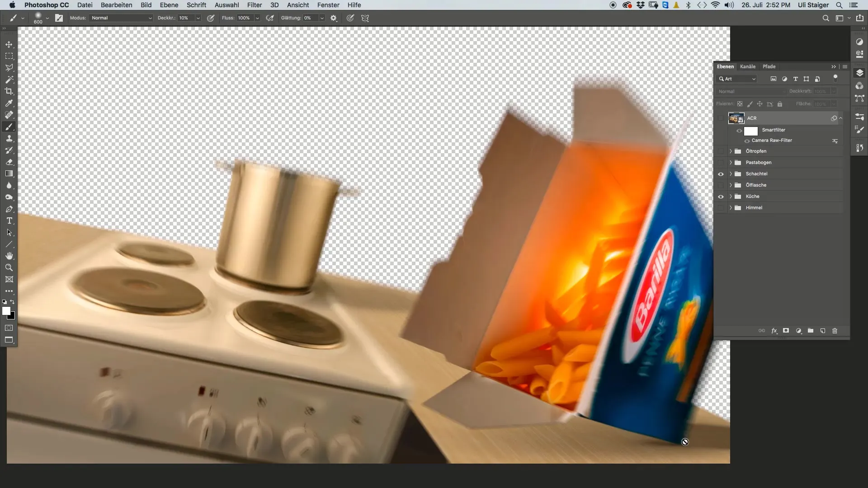Expand the Ölflasche group
Image resolution: width=868 pixels, height=488 pixels.
coord(731,185)
